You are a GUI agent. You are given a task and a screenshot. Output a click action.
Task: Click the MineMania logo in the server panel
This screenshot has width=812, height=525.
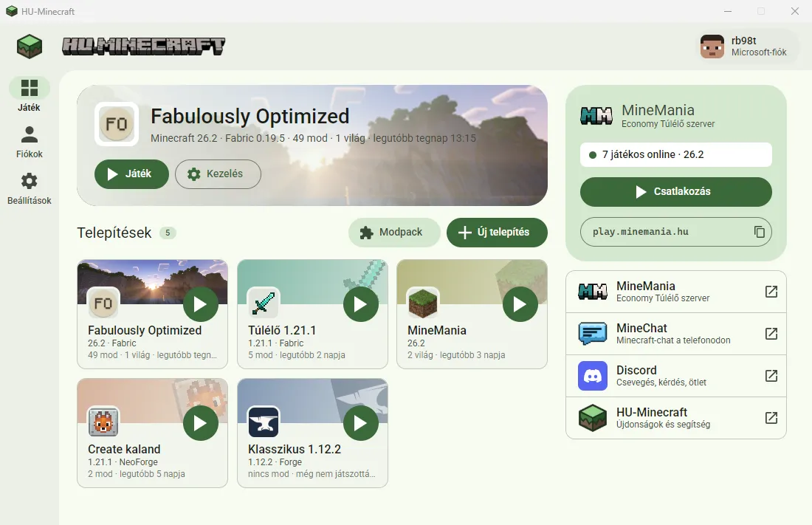tap(596, 116)
